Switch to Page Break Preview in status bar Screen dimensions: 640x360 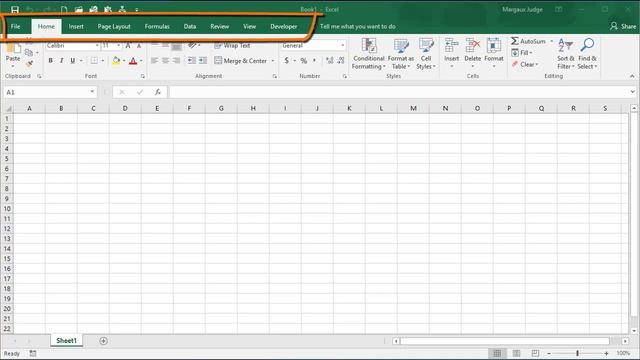tap(535, 353)
